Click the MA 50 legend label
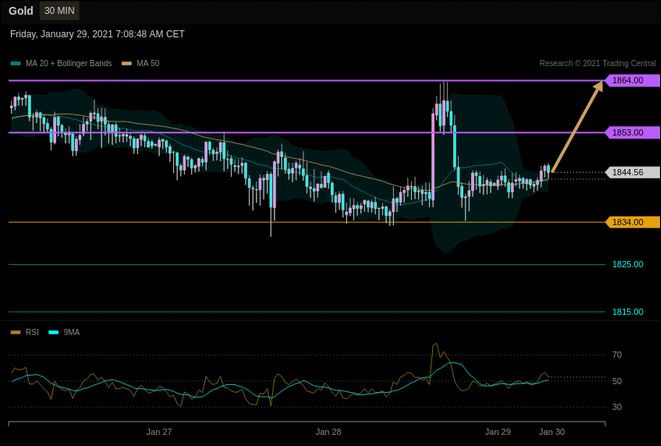 pyautogui.click(x=148, y=63)
